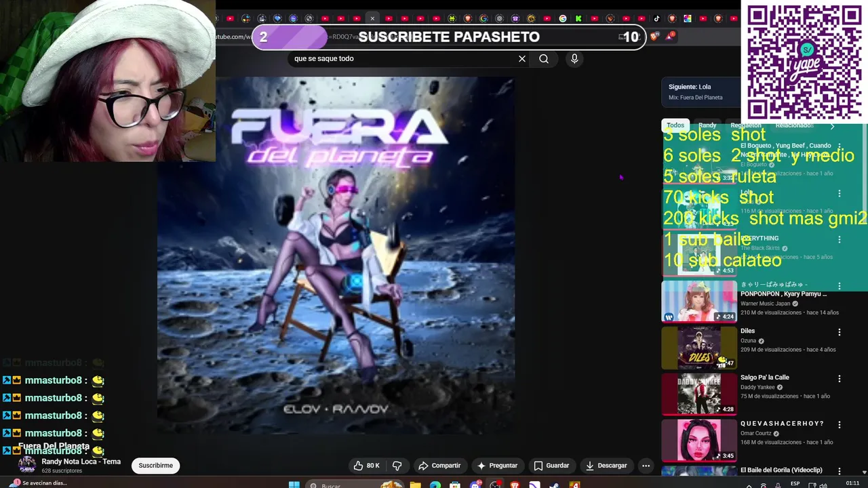
Task: Click the '628 suscriptores' count text
Action: point(62,470)
